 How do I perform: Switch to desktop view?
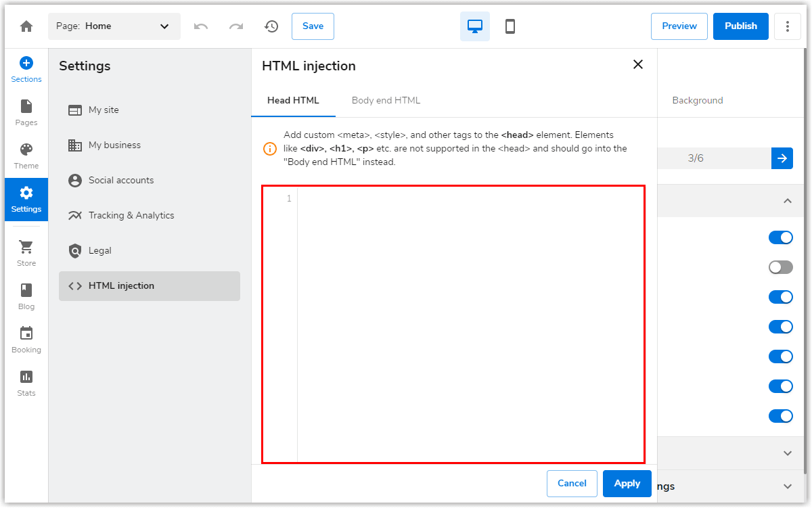pyautogui.click(x=475, y=26)
